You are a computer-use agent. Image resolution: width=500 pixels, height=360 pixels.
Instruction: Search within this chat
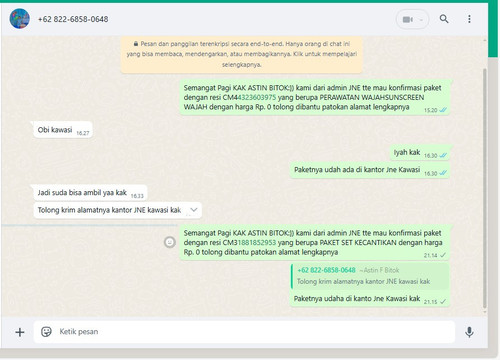click(444, 19)
